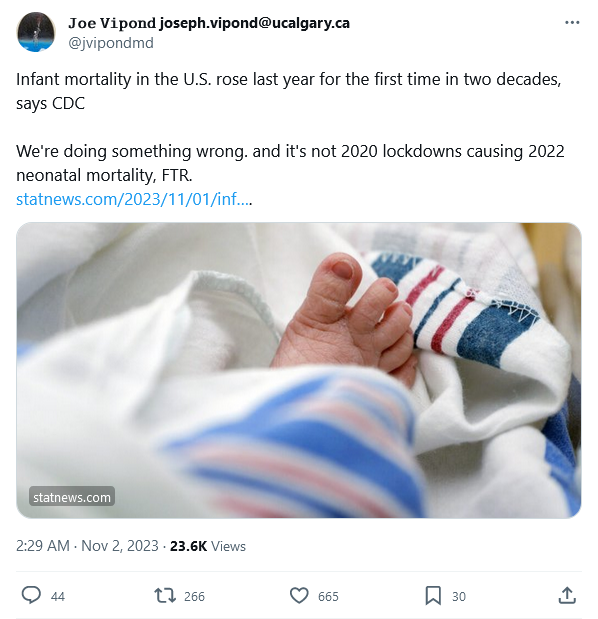Click the 30 bookmarks count

pos(459,596)
